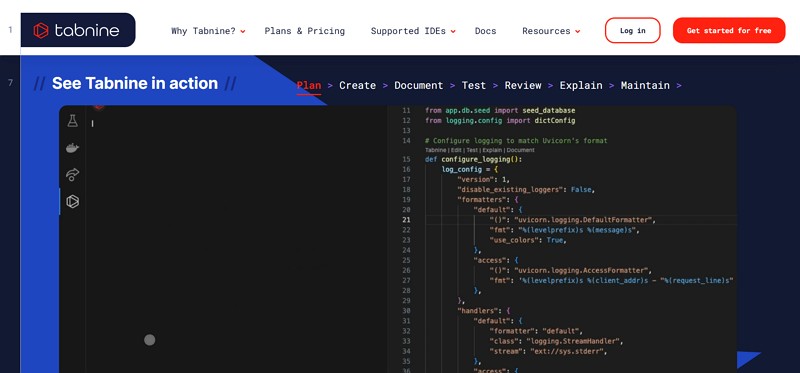Switch to the Document tab
Viewport: 800px width, 373px height.
[x=419, y=85]
